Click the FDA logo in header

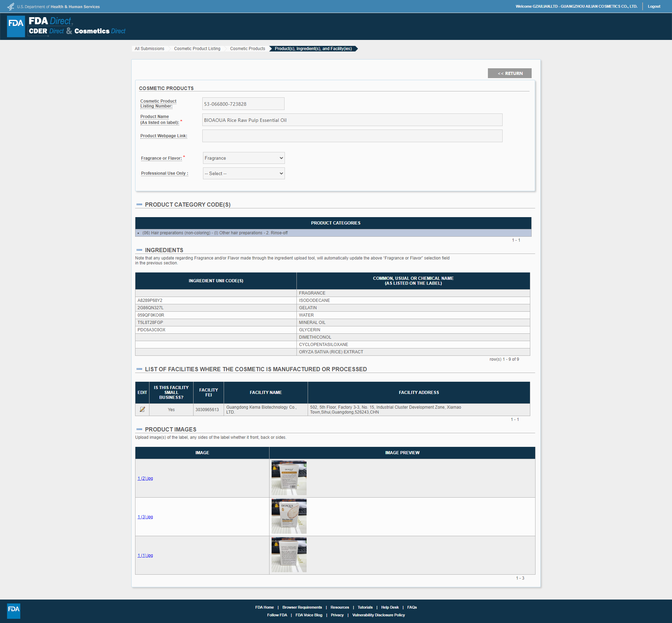click(x=16, y=26)
